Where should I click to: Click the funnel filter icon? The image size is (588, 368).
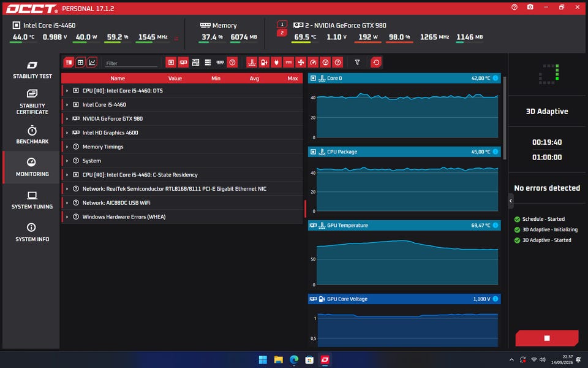click(357, 63)
